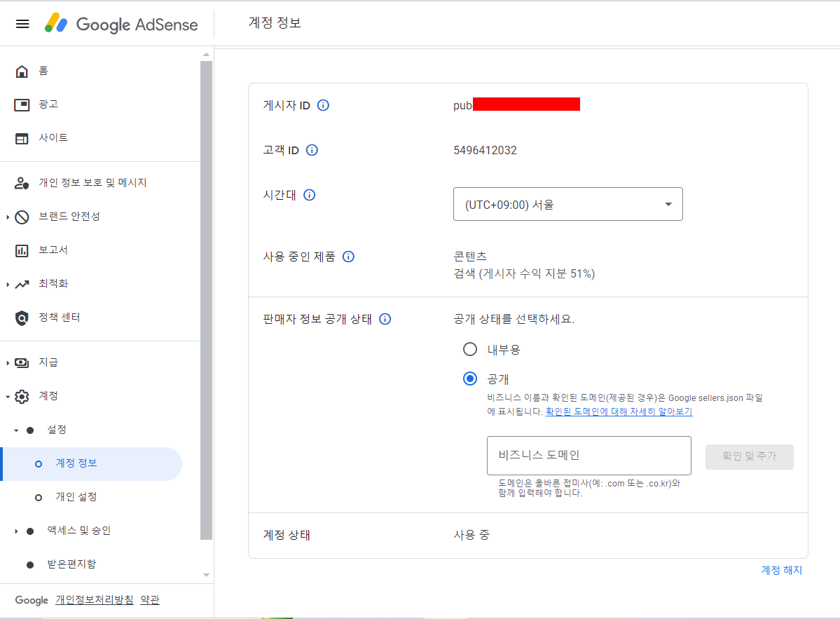
Task: Click the 개인 정보 보호 person icon
Action: tap(22, 183)
